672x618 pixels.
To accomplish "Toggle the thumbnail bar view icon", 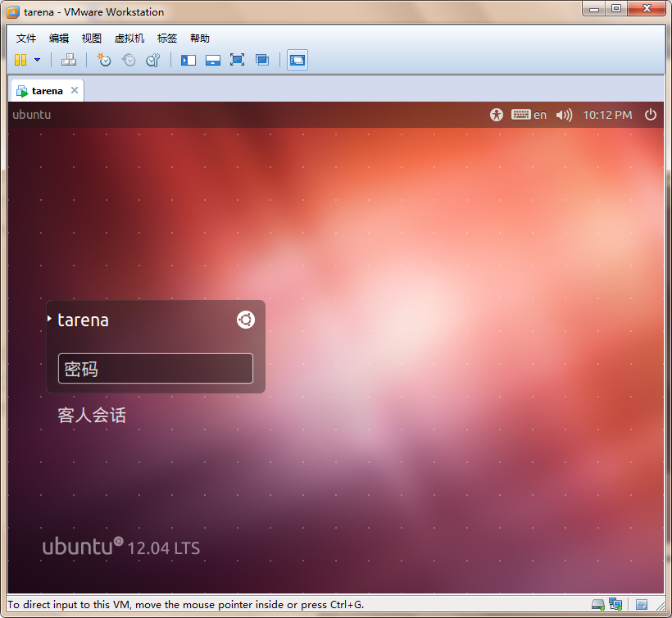I will pyautogui.click(x=213, y=60).
